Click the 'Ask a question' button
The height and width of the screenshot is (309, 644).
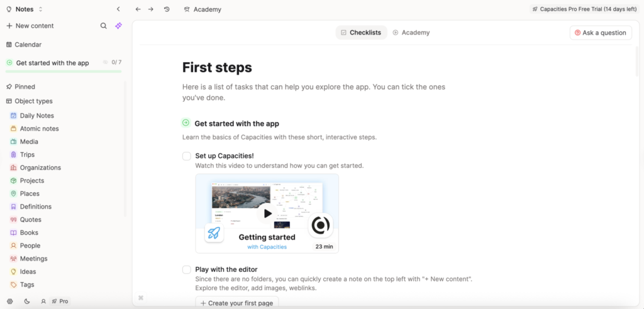[x=601, y=33]
